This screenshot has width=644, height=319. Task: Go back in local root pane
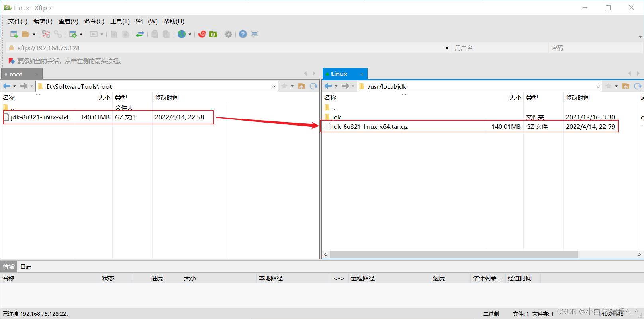7,86
